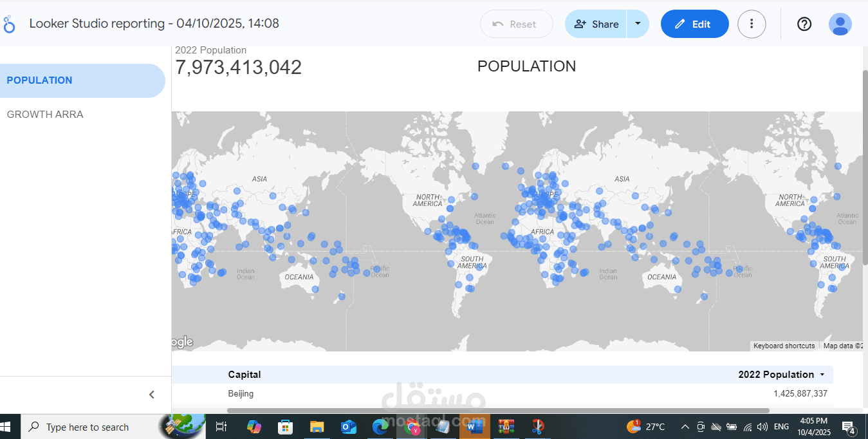The height and width of the screenshot is (439, 868).
Task: Open the GROWTH ARRA page
Action: [x=45, y=114]
